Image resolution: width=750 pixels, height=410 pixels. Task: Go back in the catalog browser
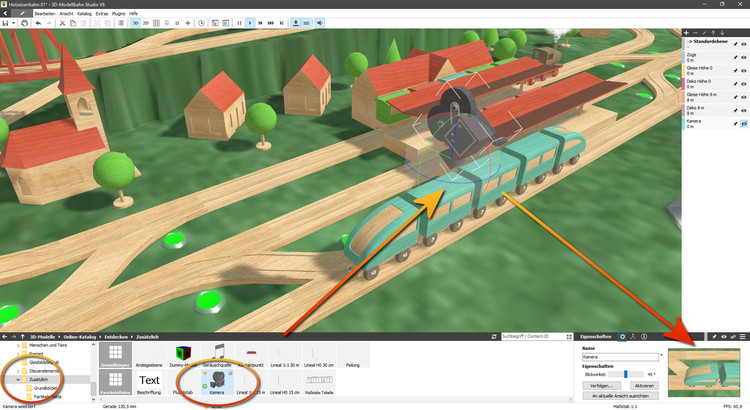click(4, 337)
